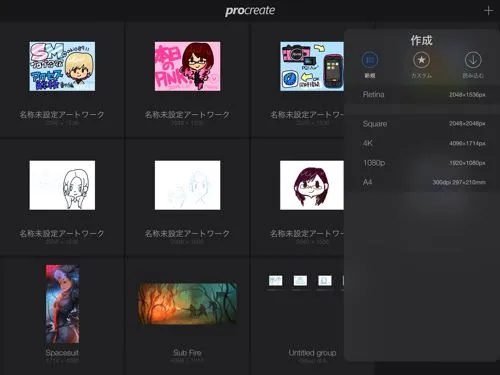Open the Spacesuit artwork thumbnail
500x375 pixels.
tap(62, 304)
